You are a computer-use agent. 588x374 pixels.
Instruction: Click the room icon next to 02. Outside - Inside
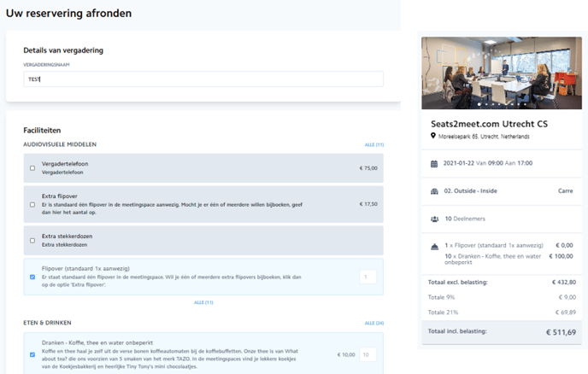(434, 190)
